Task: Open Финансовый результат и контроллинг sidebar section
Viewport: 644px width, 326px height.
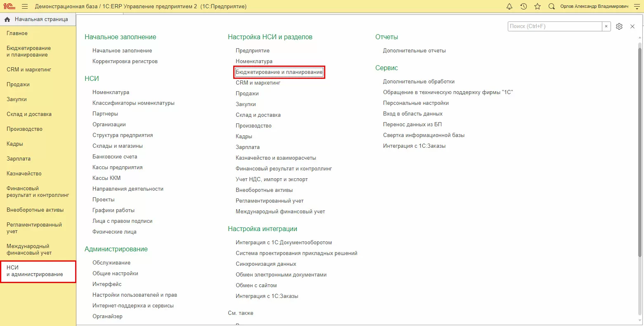Action: (x=38, y=192)
